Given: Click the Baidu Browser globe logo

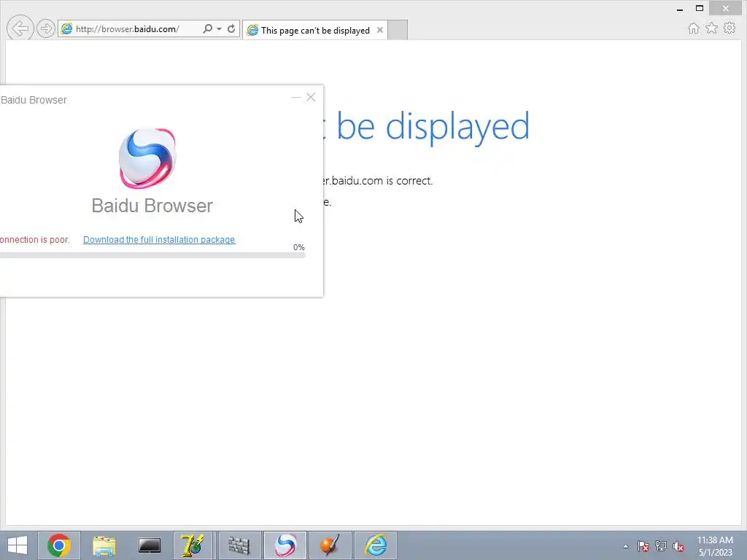Looking at the screenshot, I should (147, 158).
